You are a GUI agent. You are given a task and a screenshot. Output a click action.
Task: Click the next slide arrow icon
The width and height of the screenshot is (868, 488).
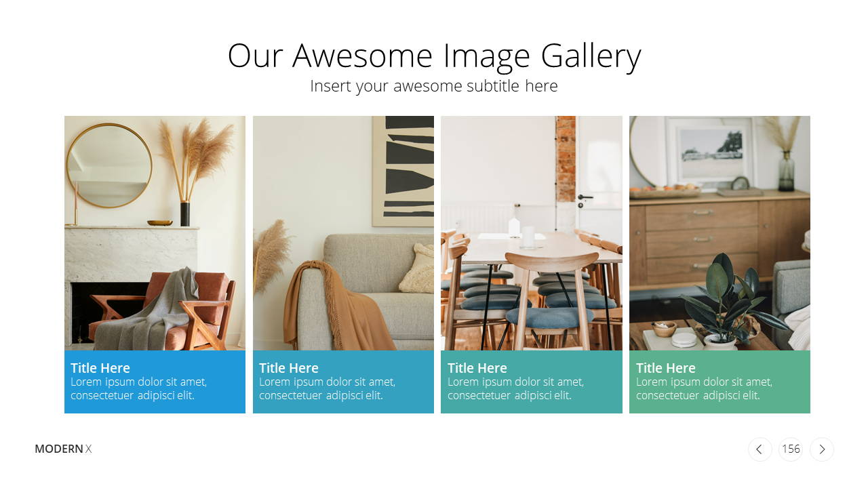(x=822, y=449)
